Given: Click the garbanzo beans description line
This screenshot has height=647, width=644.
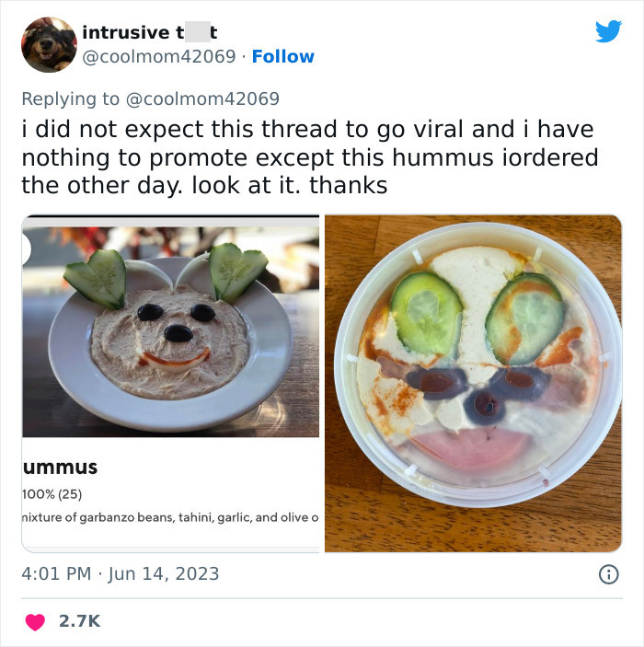Looking at the screenshot, I should point(170,517).
